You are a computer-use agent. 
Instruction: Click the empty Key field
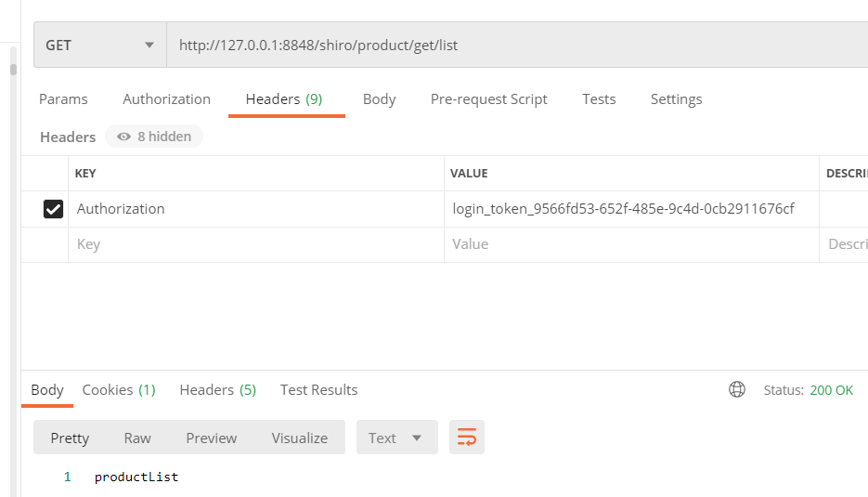coord(255,244)
